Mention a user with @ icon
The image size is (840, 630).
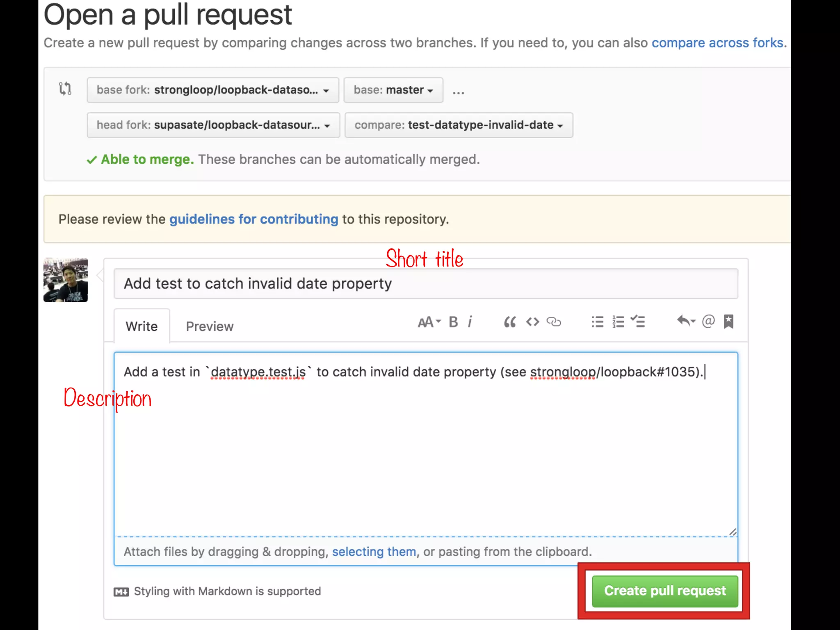[708, 321]
